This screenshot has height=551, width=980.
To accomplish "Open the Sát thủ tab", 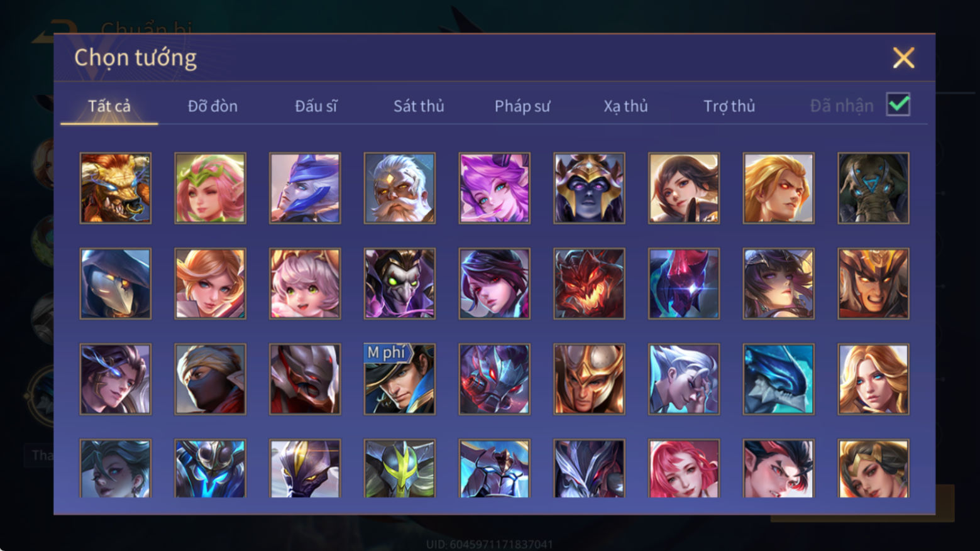I will tap(419, 106).
